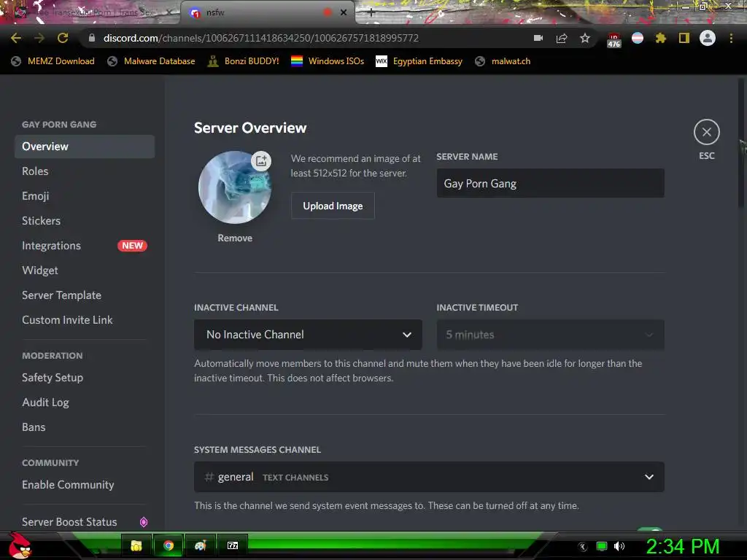Open Integrations in the sidebar
Image resolution: width=747 pixels, height=560 pixels.
pyautogui.click(x=85, y=245)
